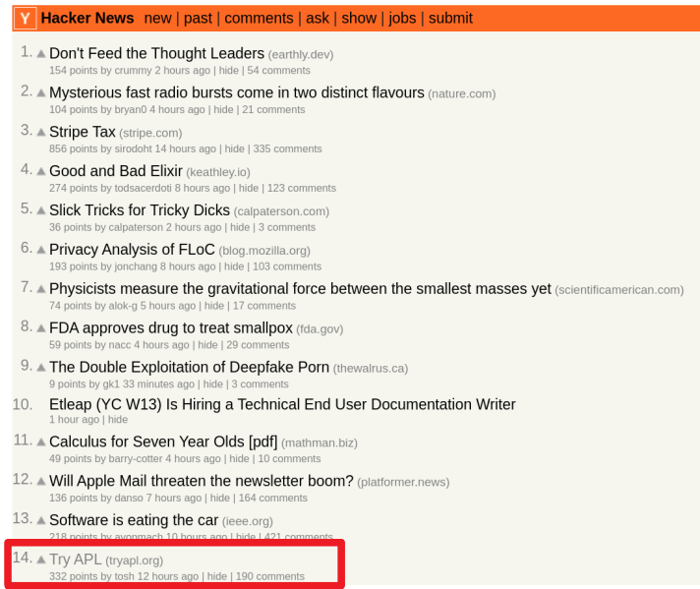This screenshot has width=700, height=589.
Task: Open 'Will Apple Mail threaten the newsletter boom?'
Action: click(x=202, y=481)
